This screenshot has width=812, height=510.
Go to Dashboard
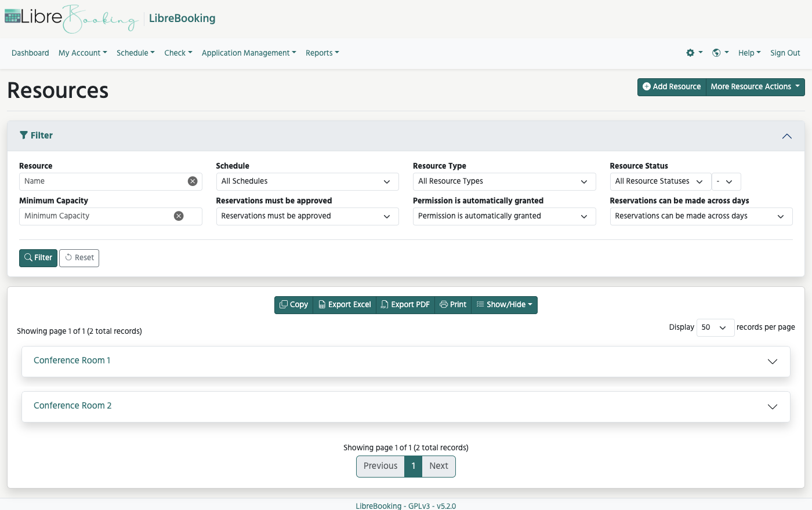(x=30, y=53)
